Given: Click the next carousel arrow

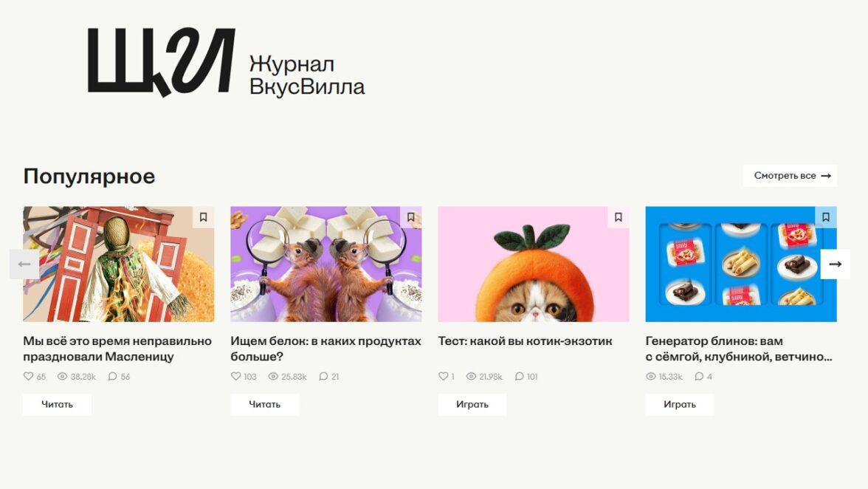Looking at the screenshot, I should pos(835,264).
